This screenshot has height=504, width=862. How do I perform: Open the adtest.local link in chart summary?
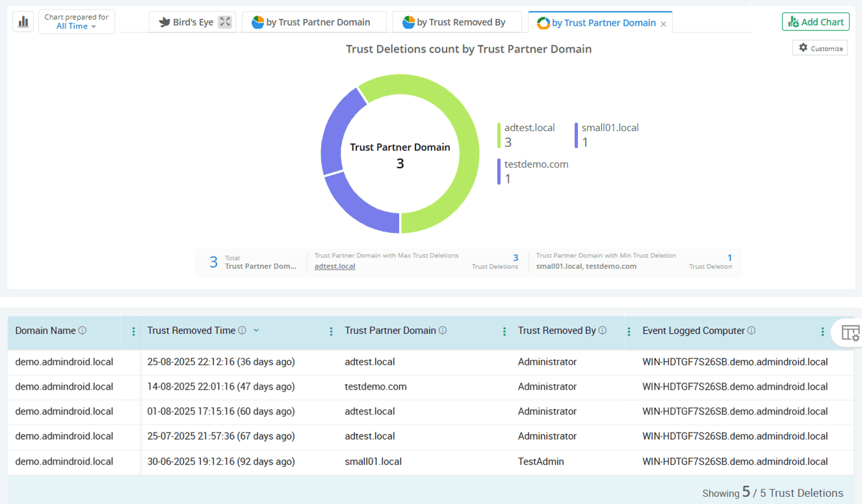[x=335, y=266]
